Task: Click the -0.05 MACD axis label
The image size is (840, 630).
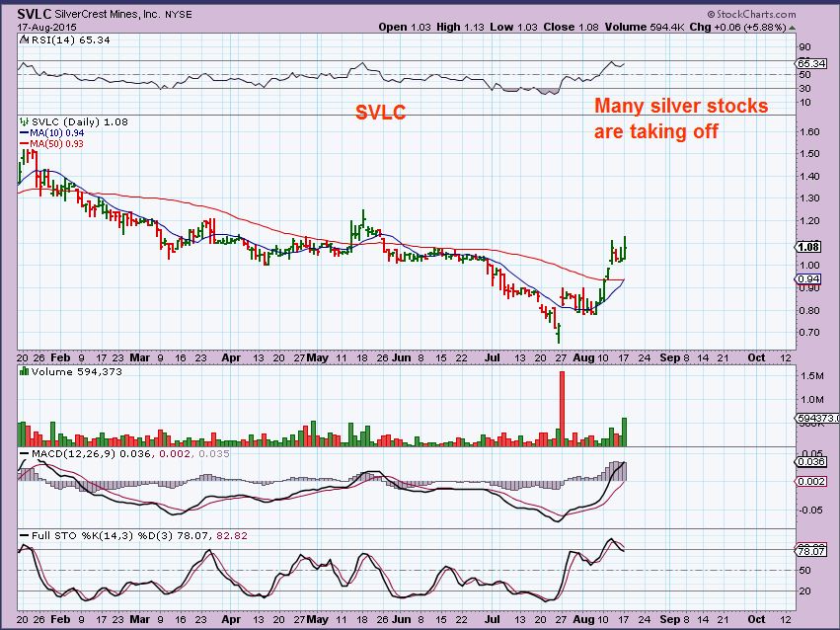Action: (811, 510)
